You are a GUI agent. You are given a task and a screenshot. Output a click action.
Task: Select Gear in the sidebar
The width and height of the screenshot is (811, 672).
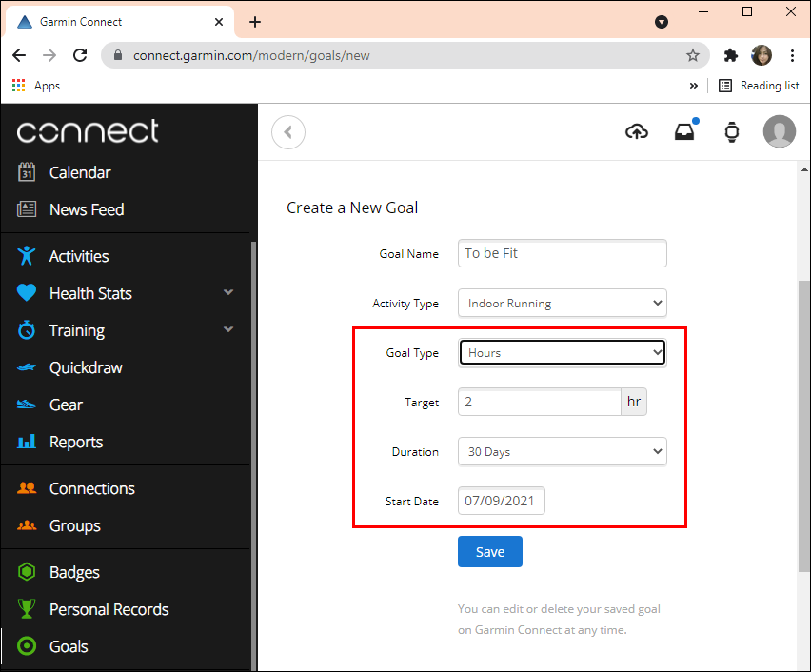coord(66,405)
